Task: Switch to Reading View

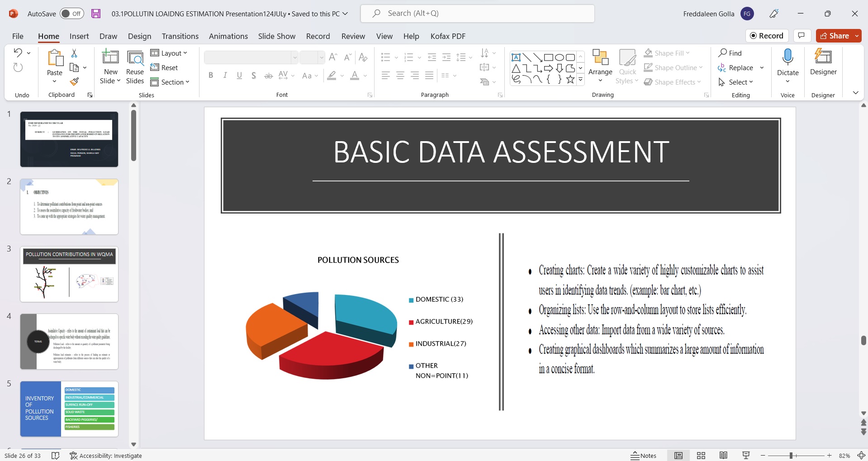Action: coord(724,456)
